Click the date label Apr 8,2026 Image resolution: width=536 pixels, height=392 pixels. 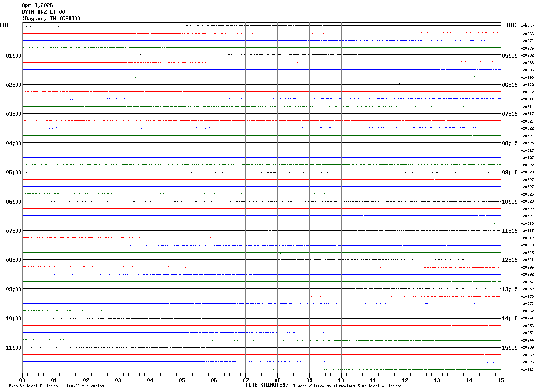37,5
